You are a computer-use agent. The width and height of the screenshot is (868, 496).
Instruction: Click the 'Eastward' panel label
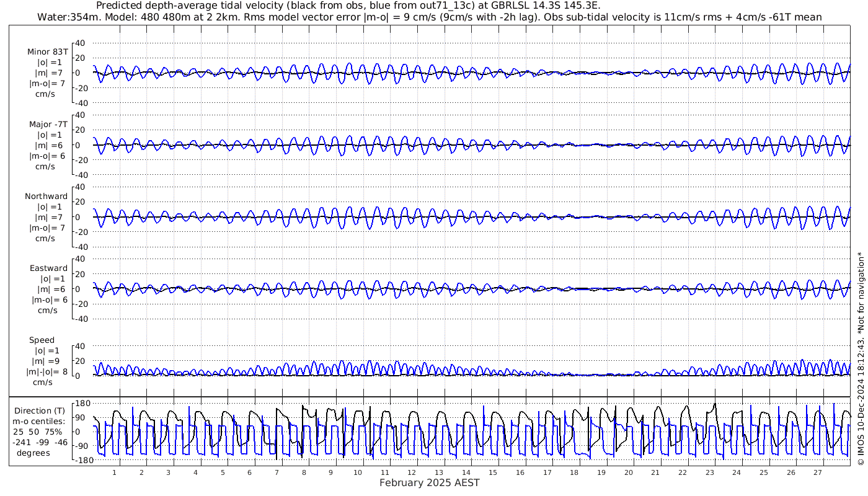(x=49, y=268)
